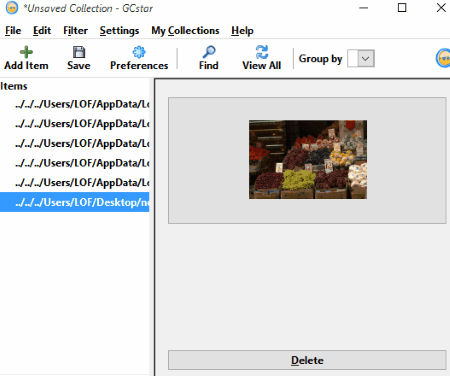Maximize the GCstar window
This screenshot has height=376, width=450.
click(402, 8)
